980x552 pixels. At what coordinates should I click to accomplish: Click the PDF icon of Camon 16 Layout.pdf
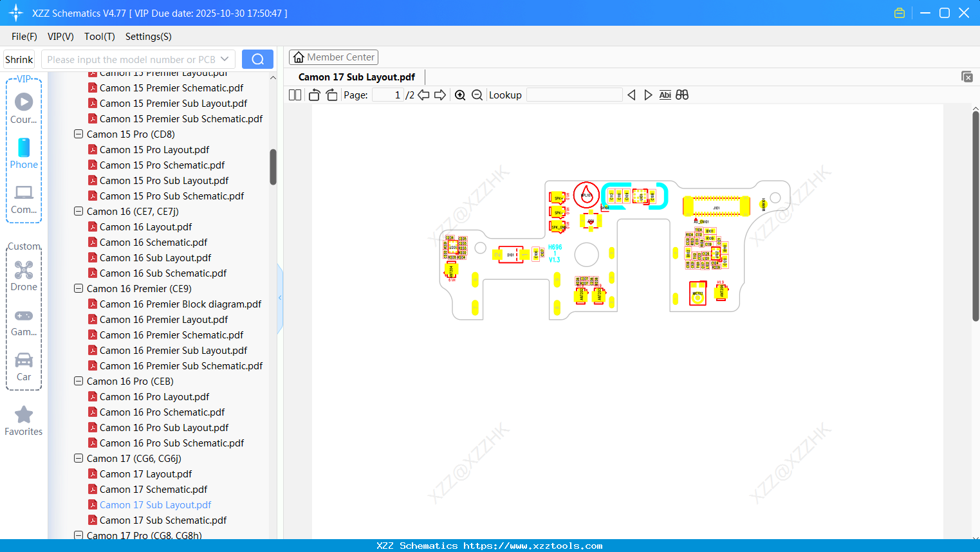[x=93, y=227]
